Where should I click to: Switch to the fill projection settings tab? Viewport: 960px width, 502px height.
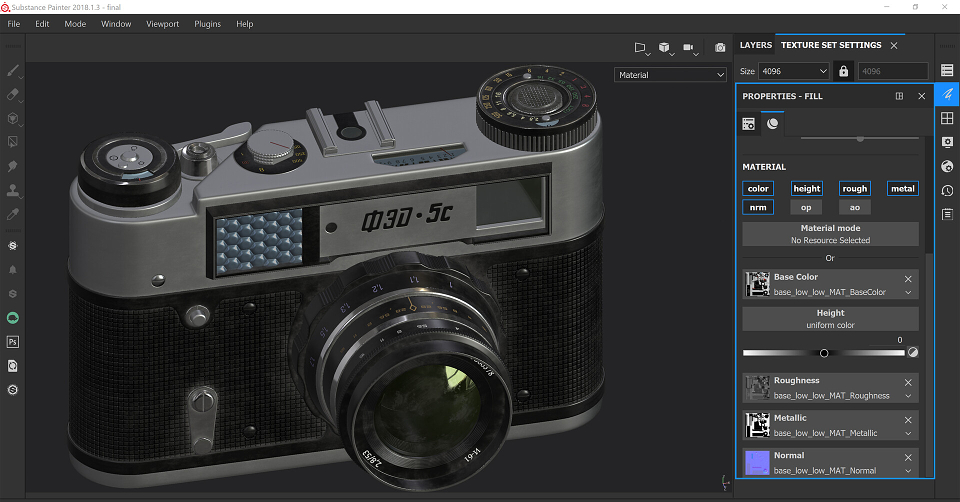pos(748,124)
